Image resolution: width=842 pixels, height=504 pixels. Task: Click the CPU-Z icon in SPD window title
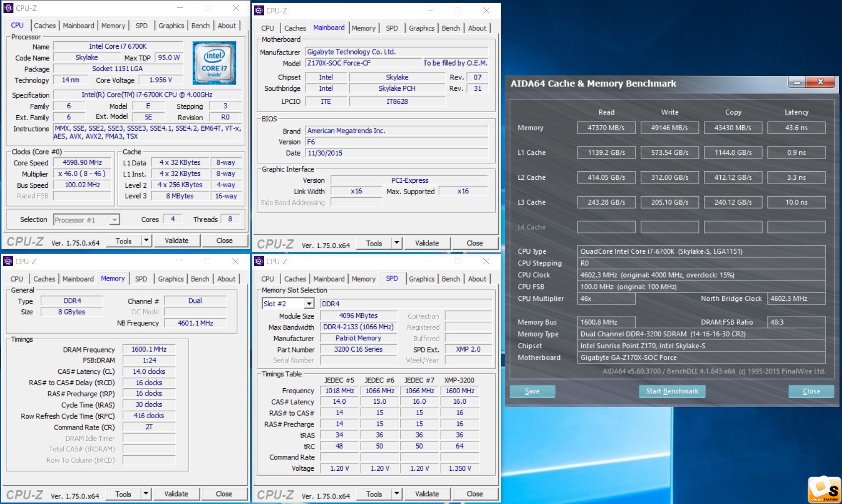coord(259,261)
